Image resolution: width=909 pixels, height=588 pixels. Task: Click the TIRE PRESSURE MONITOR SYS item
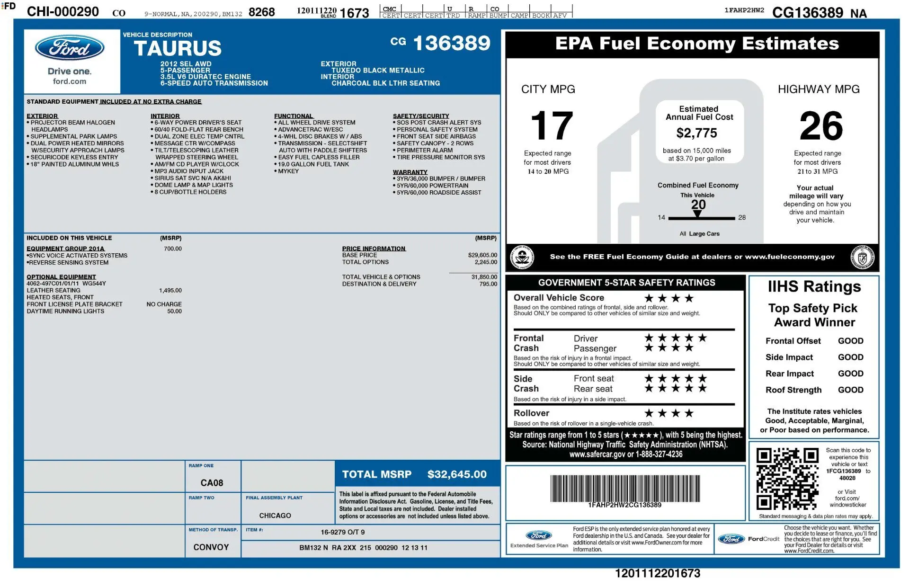[x=439, y=157]
